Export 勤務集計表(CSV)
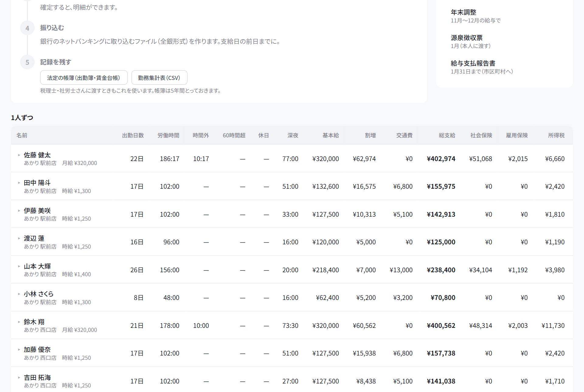The width and height of the screenshot is (584, 392). 159,78
